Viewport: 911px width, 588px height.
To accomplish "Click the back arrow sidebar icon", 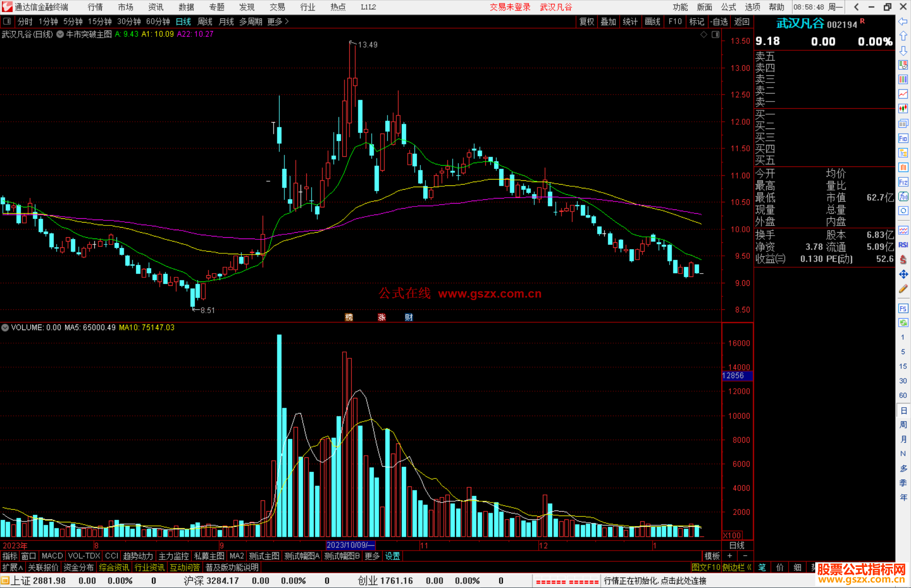I will click(903, 21).
